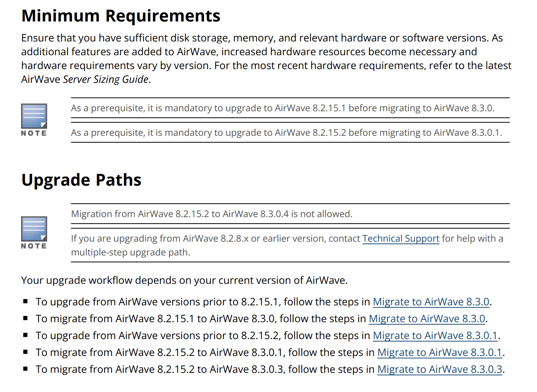Open the Migrate to AirWave 8.3.0.3 link

(440, 369)
